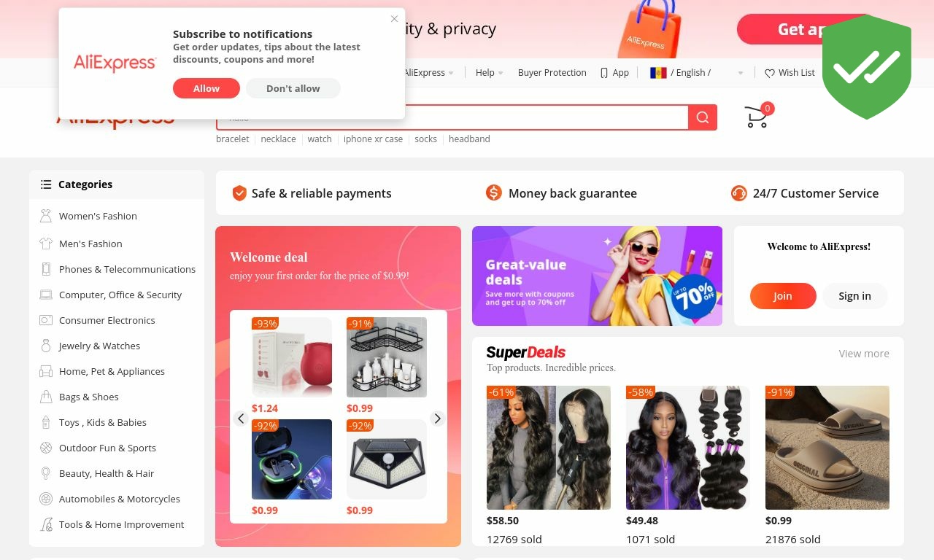Allow notifications in the popup
The width and height of the screenshot is (934, 560).
pyautogui.click(x=207, y=88)
